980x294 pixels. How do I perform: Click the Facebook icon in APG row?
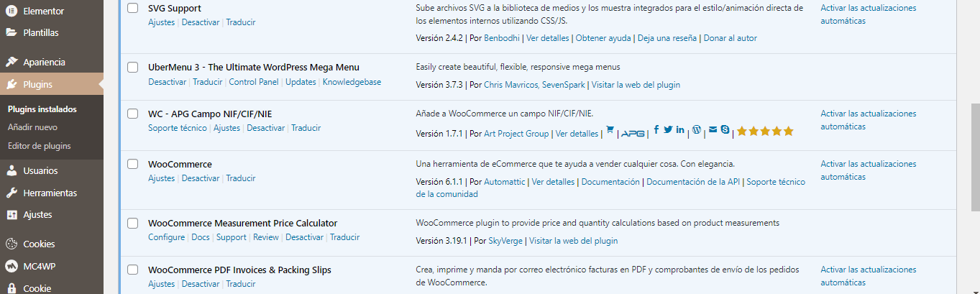656,129
